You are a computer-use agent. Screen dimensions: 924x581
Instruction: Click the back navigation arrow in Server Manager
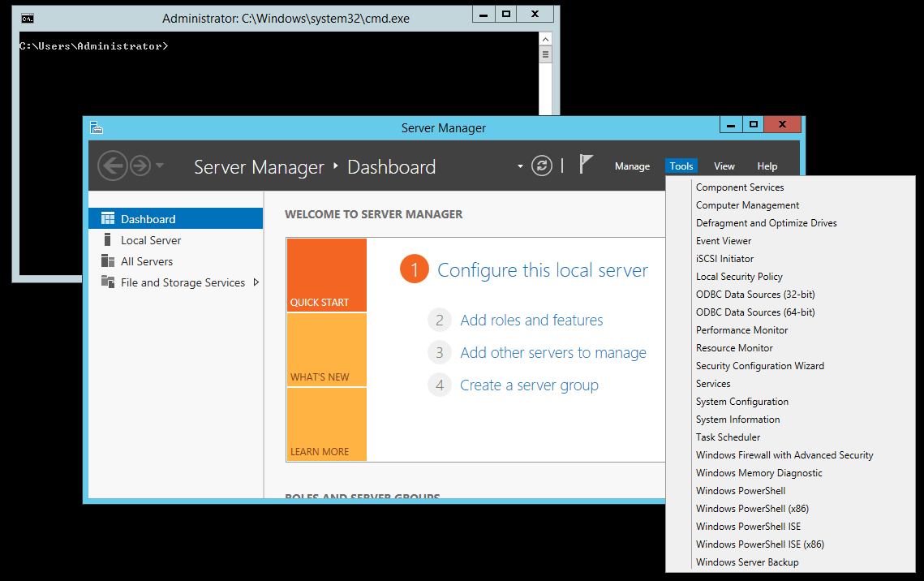(113, 166)
